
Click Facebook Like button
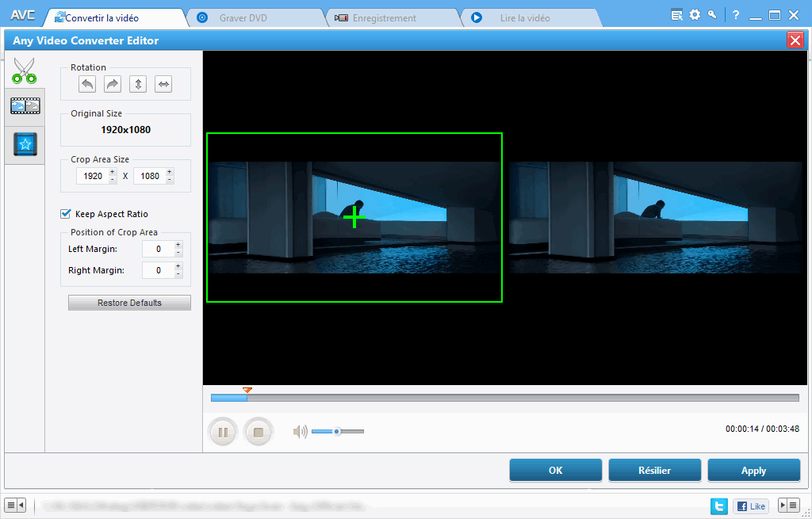click(x=751, y=506)
